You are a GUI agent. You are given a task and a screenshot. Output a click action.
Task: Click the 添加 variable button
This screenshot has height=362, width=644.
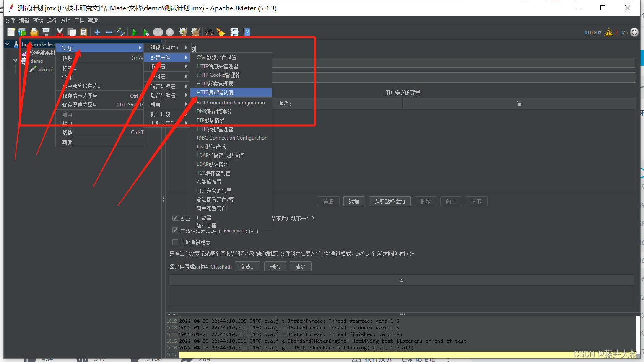point(354,202)
